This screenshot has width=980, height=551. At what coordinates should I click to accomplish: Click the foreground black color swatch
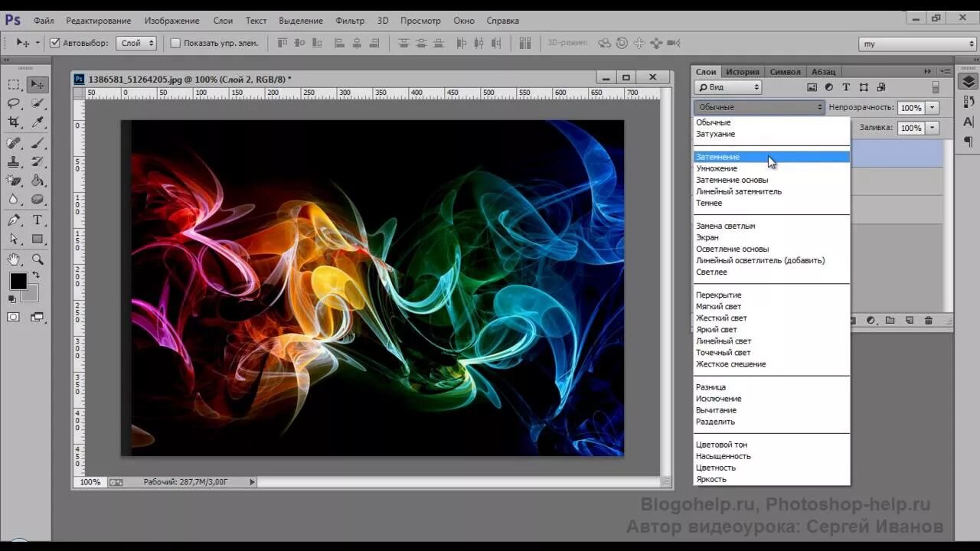(18, 282)
